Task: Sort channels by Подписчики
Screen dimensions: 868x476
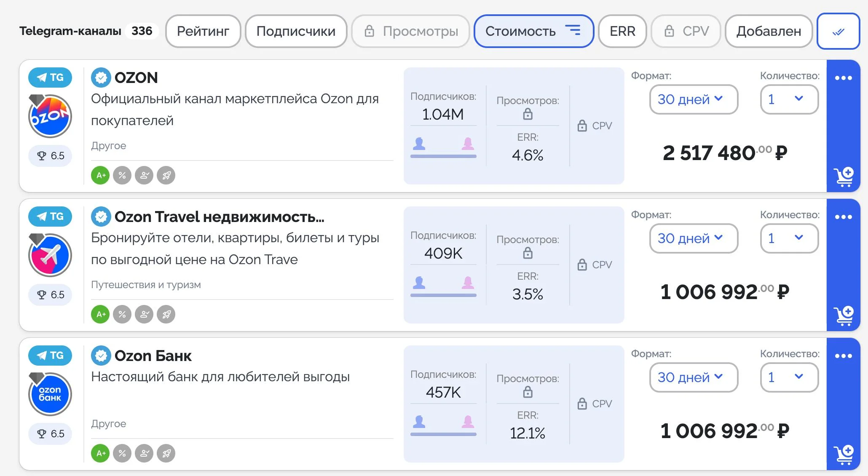Action: [296, 31]
